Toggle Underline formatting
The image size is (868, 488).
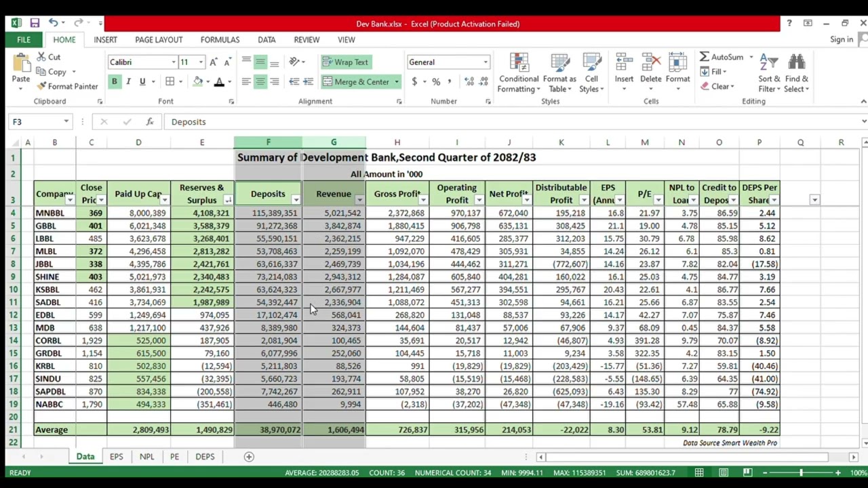click(x=142, y=81)
